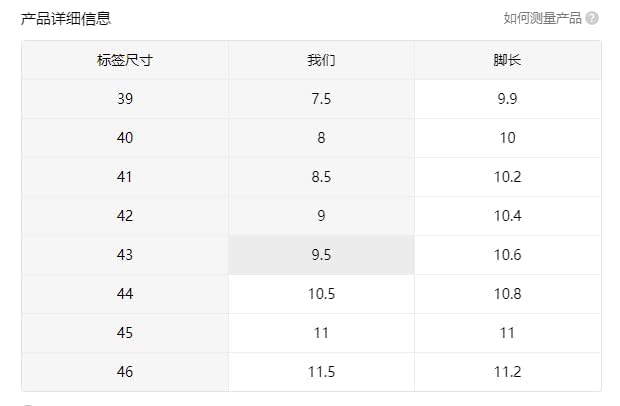Screen dimensions: 620x406
Task: Click the 标签尺寸 column header
Action: click(x=125, y=60)
